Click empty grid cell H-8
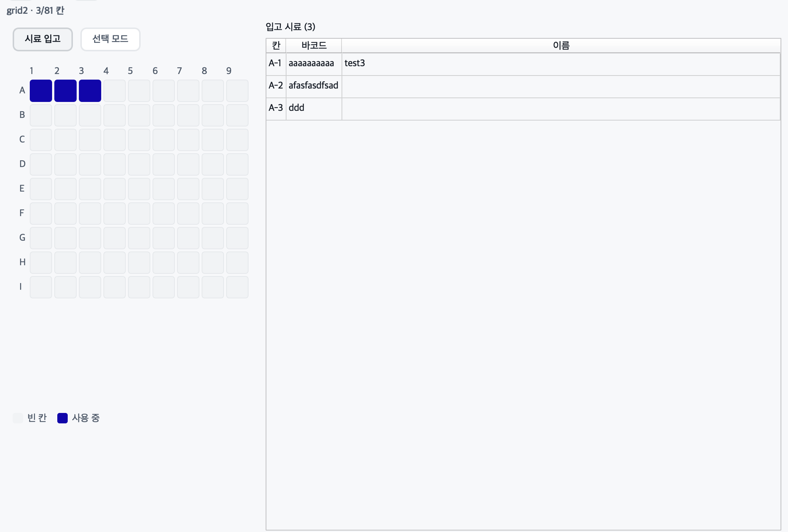788x532 pixels. pyautogui.click(x=213, y=263)
